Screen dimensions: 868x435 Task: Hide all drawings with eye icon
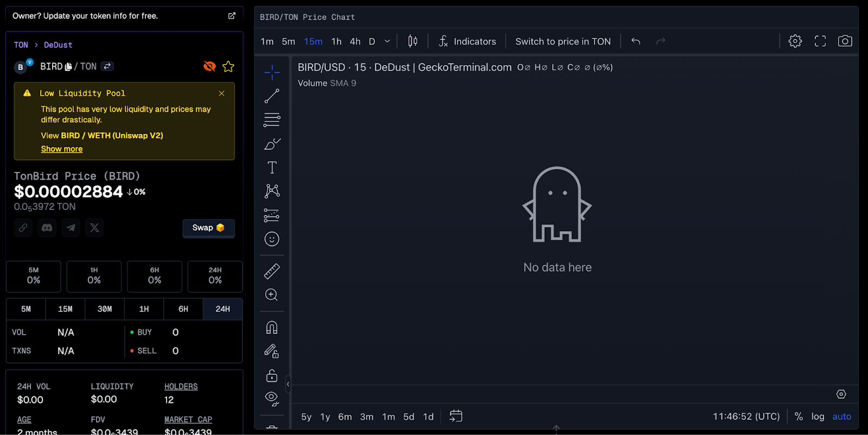[272, 399]
